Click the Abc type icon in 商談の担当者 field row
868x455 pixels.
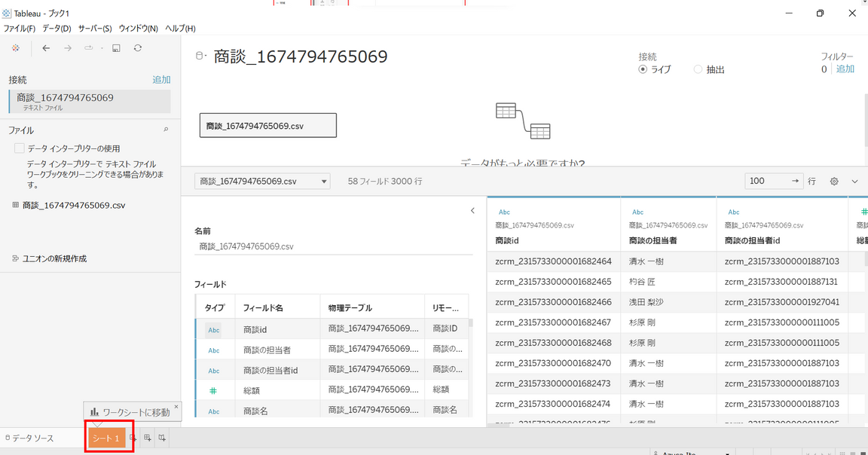pyautogui.click(x=214, y=350)
